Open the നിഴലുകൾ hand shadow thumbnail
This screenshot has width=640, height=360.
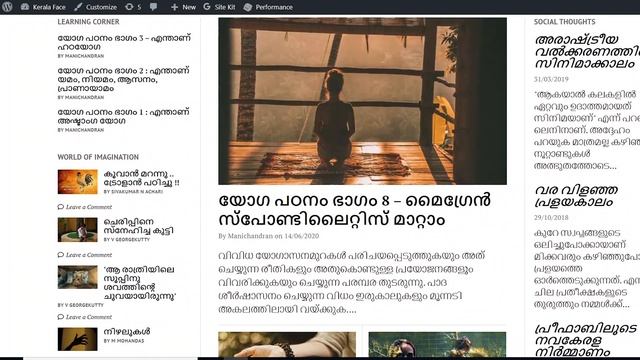point(78,339)
